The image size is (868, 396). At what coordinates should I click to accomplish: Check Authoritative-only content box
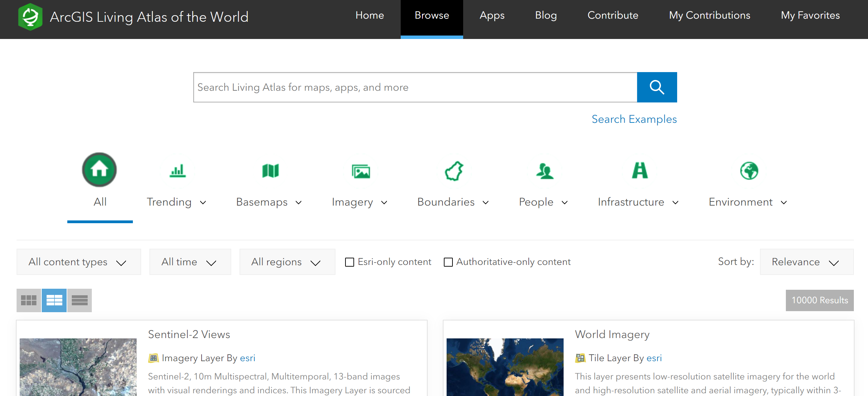(448, 262)
